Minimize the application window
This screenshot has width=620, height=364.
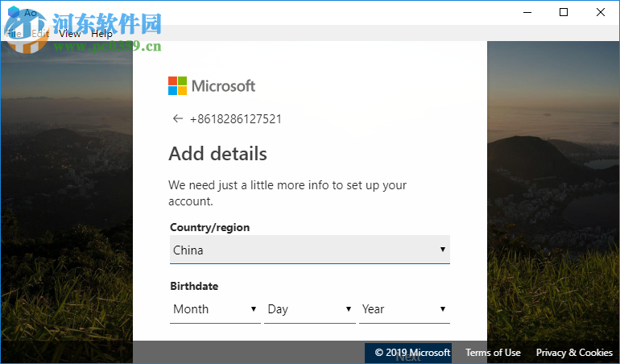527,12
